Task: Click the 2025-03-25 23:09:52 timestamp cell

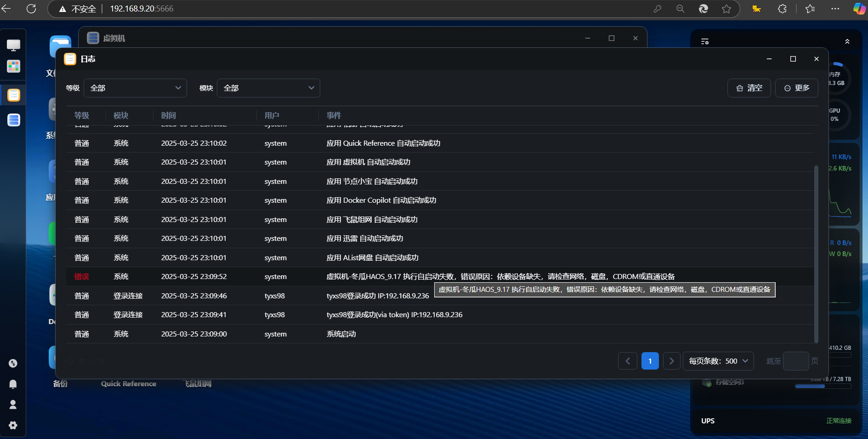Action: pyautogui.click(x=194, y=276)
